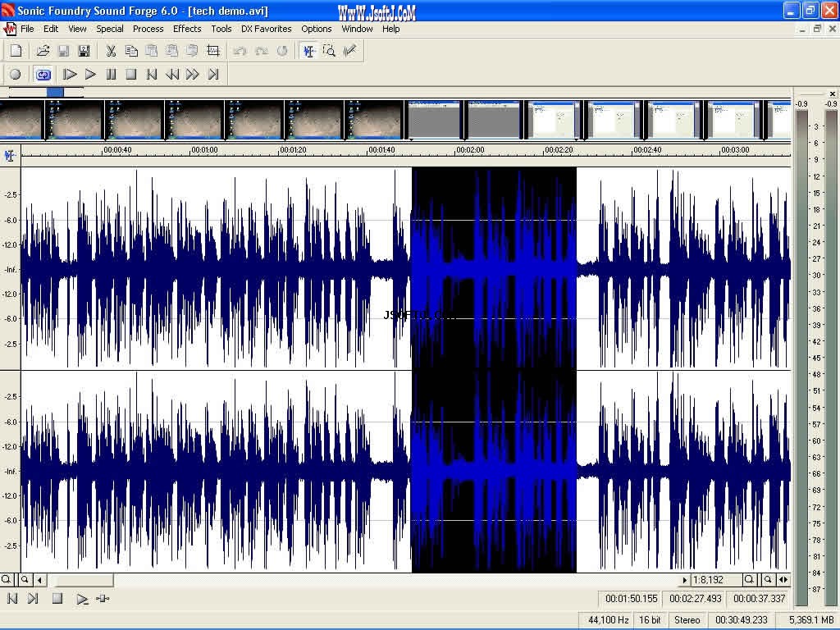Viewport: 840px width, 630px height.
Task: Click the edit tool selector beside the time ruler
Action: click(x=10, y=155)
